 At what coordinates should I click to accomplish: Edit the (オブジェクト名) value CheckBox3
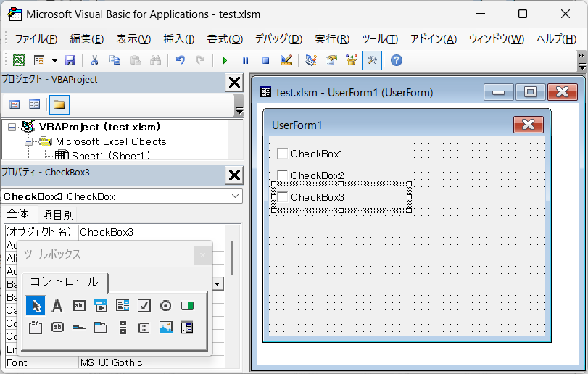tap(151, 232)
